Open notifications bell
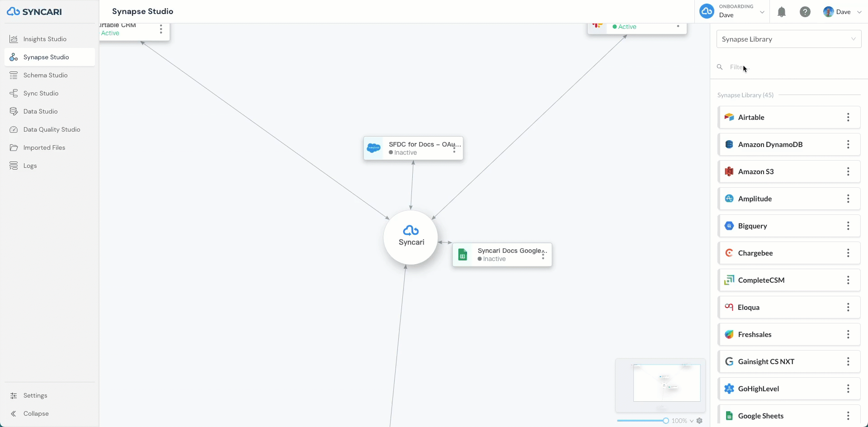The height and width of the screenshot is (427, 868). coord(782,12)
